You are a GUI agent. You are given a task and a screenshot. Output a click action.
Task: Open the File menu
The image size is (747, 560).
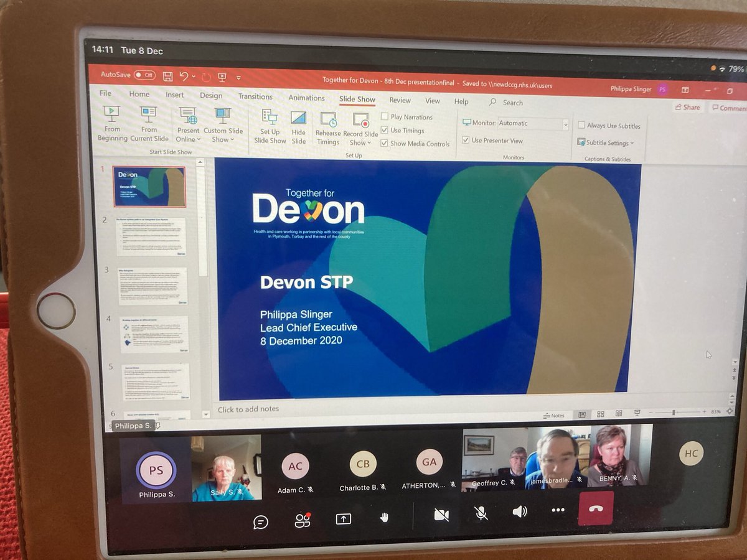point(105,93)
